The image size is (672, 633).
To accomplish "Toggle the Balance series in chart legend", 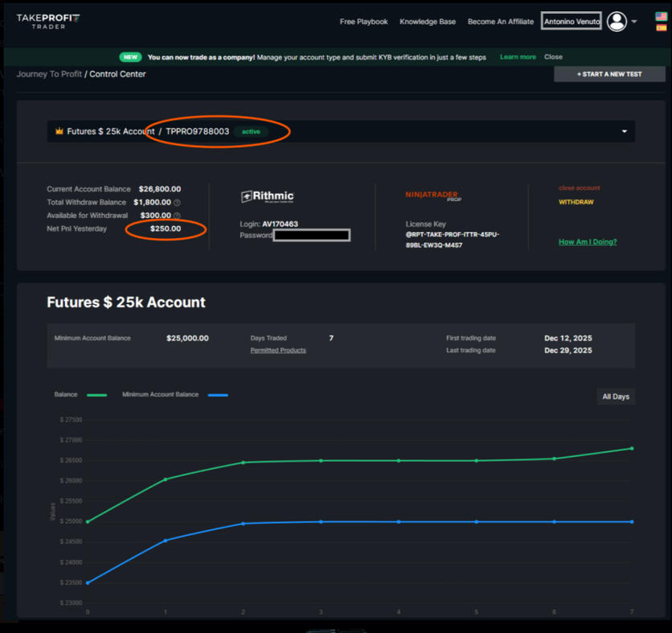I will (80, 395).
